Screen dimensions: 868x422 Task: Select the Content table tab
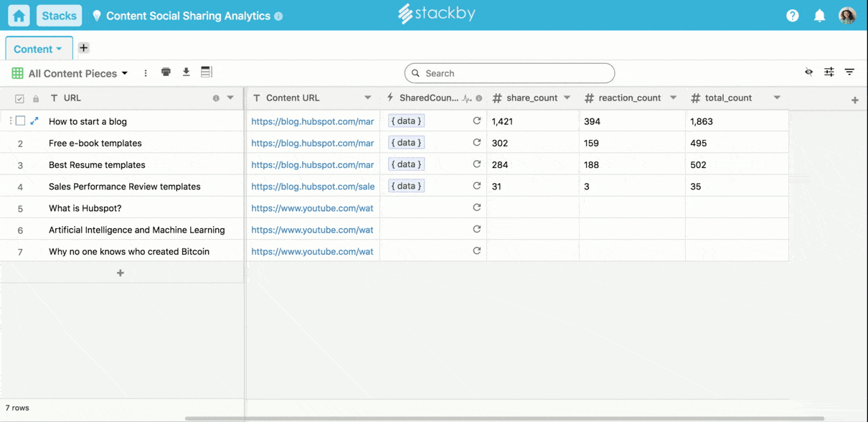click(39, 49)
